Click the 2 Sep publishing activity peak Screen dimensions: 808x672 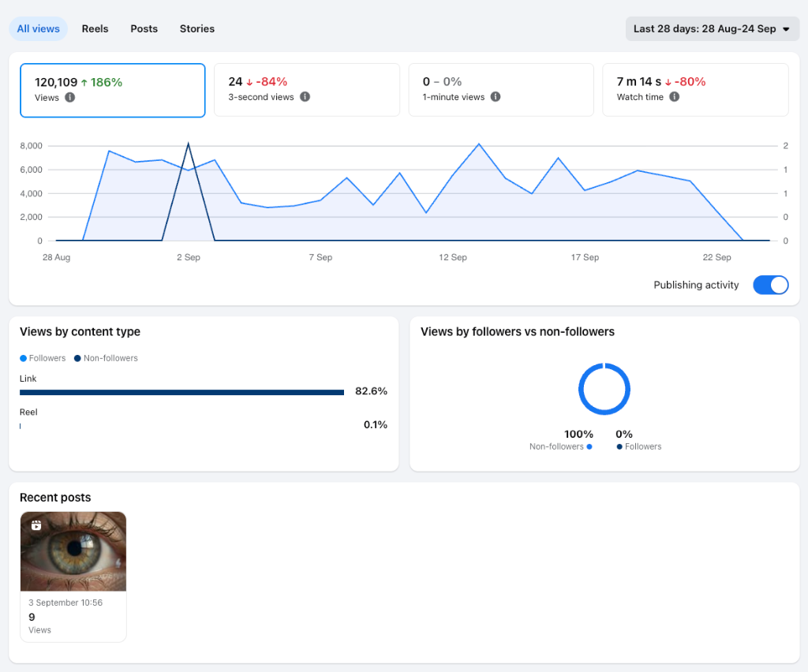[x=188, y=144]
